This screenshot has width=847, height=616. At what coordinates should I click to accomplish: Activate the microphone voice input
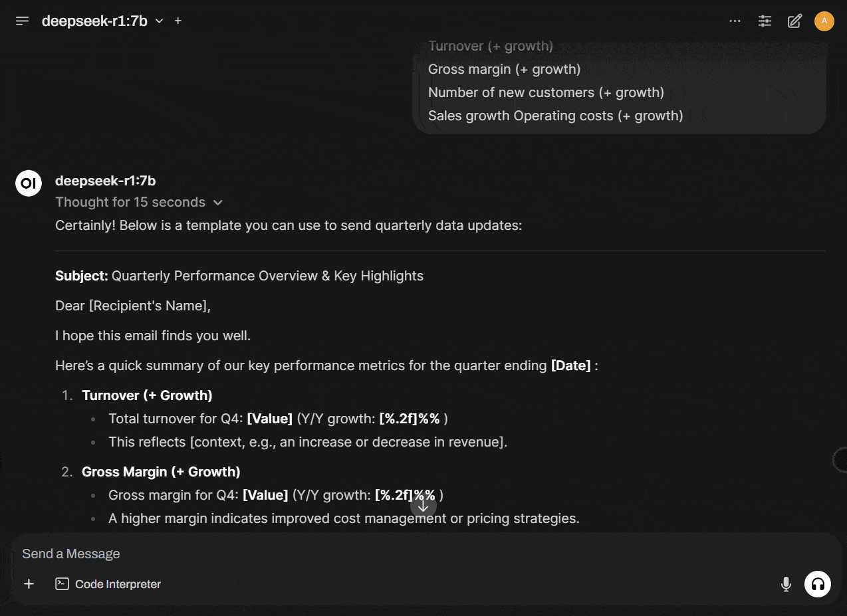786,584
